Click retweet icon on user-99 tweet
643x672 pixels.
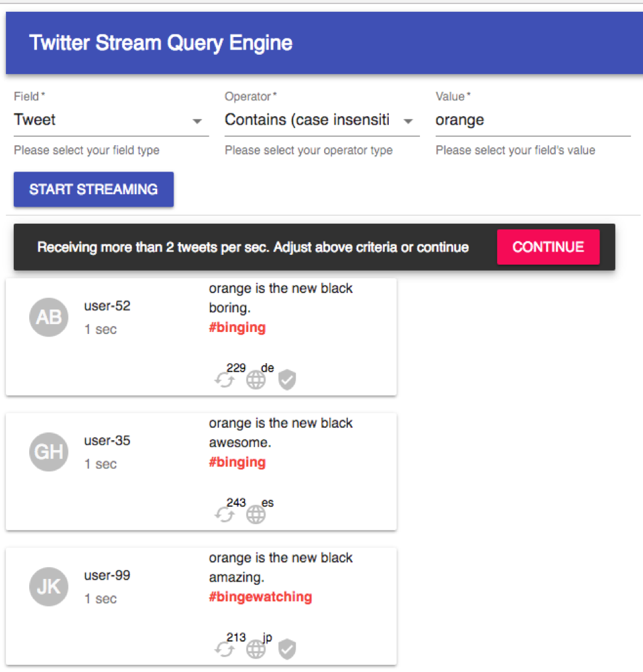pos(224,650)
